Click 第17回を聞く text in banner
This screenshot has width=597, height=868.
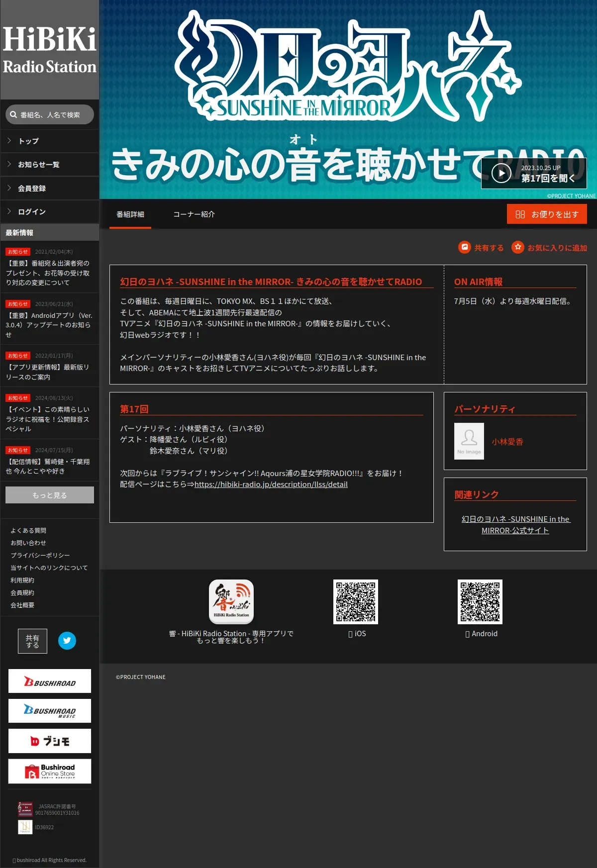548,178
